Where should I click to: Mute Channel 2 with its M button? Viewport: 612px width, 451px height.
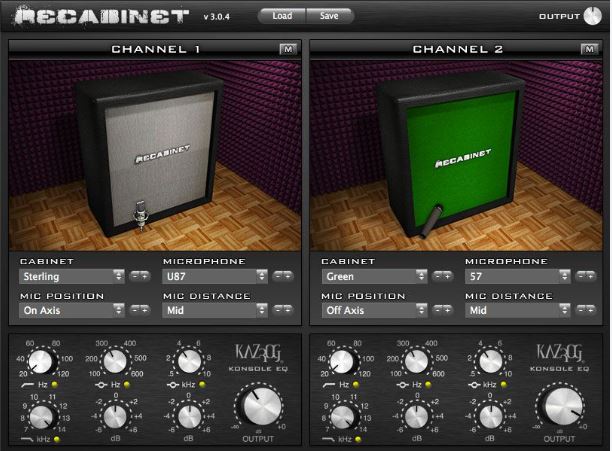[589, 49]
